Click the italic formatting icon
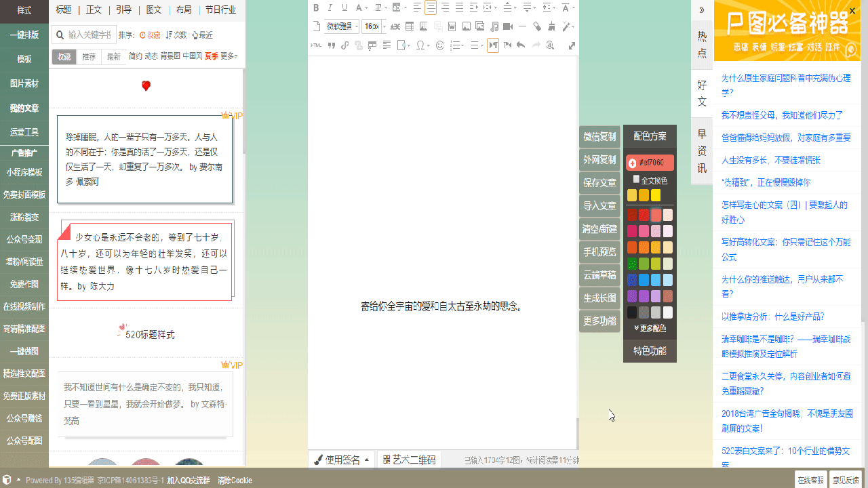 (330, 8)
